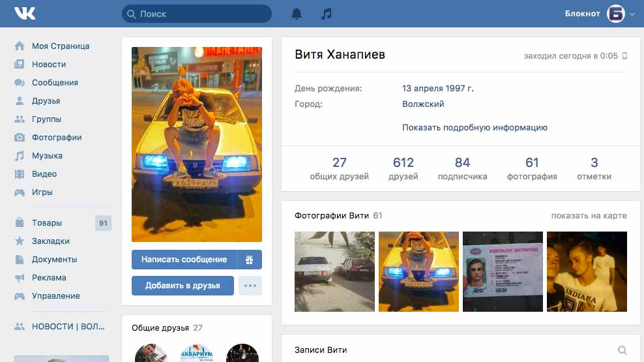Click the Фотографии camera icon in sidebar
Screen dimensions: 644x362
[20, 138]
